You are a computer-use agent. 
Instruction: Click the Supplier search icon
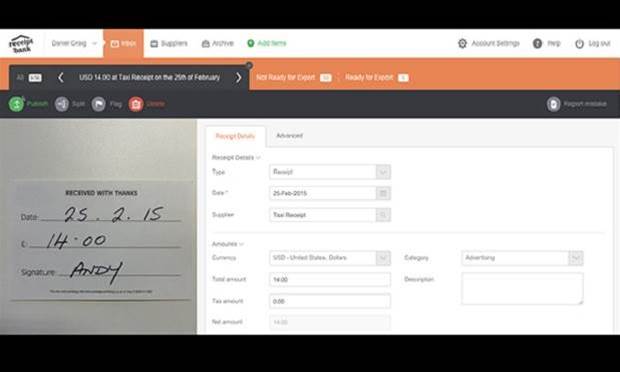click(383, 215)
